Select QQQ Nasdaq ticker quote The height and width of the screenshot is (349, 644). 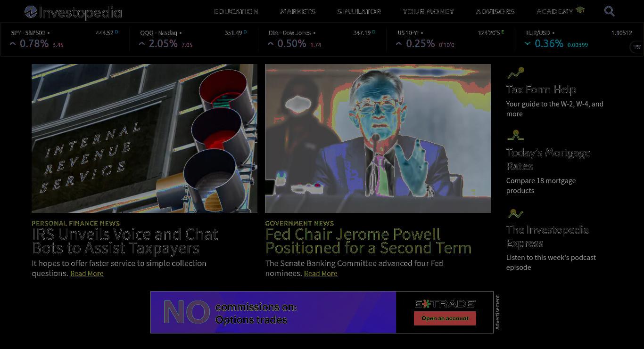tap(193, 40)
